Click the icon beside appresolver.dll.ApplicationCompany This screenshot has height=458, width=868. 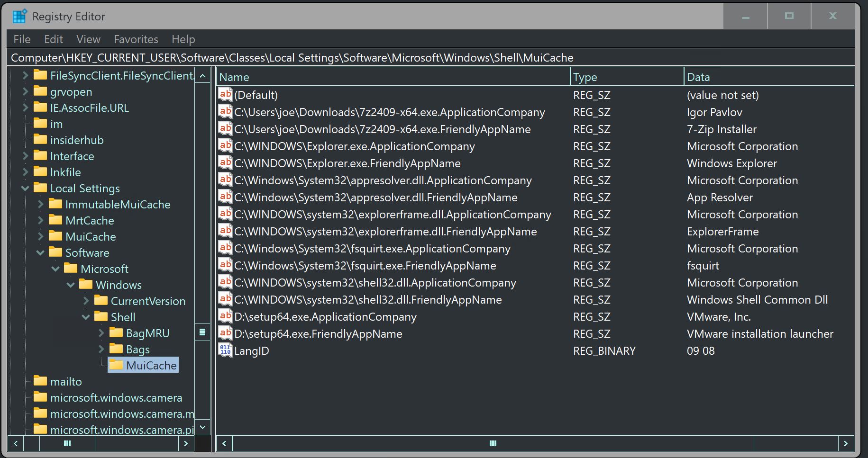[225, 180]
